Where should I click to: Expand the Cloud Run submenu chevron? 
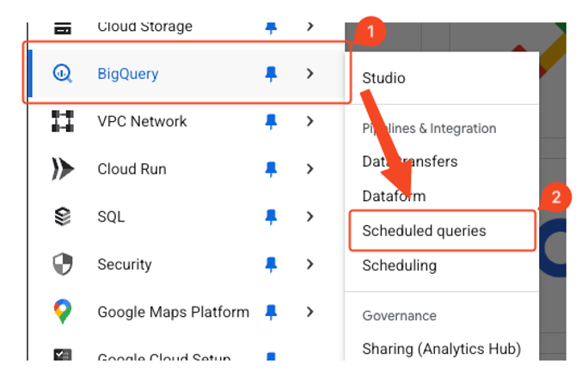(309, 168)
